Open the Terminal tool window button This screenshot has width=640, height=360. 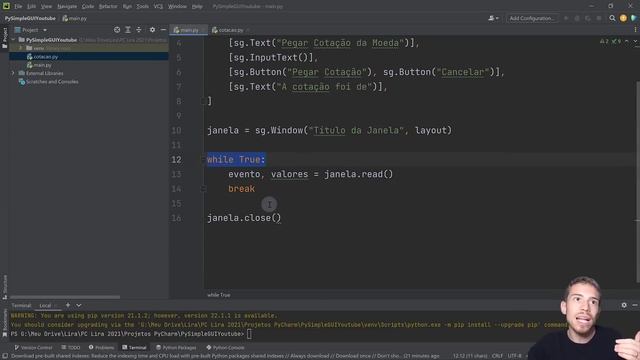[x=134, y=348]
